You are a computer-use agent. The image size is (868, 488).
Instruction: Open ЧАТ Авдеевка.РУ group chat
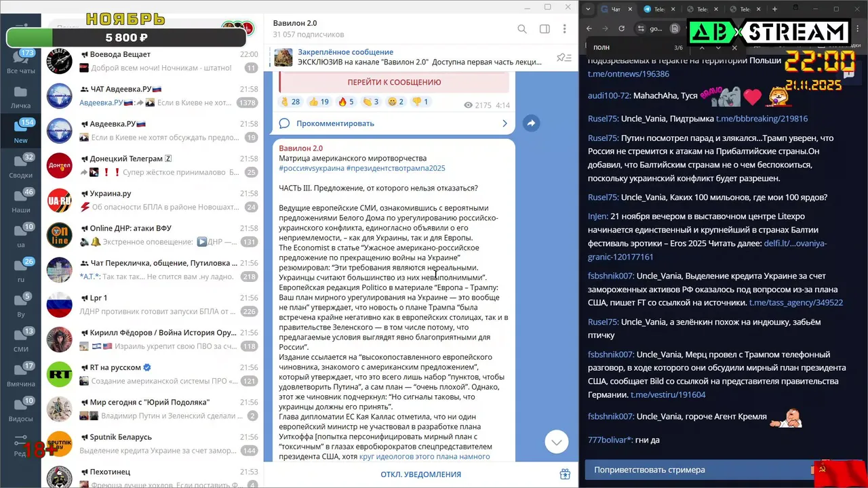(152, 96)
